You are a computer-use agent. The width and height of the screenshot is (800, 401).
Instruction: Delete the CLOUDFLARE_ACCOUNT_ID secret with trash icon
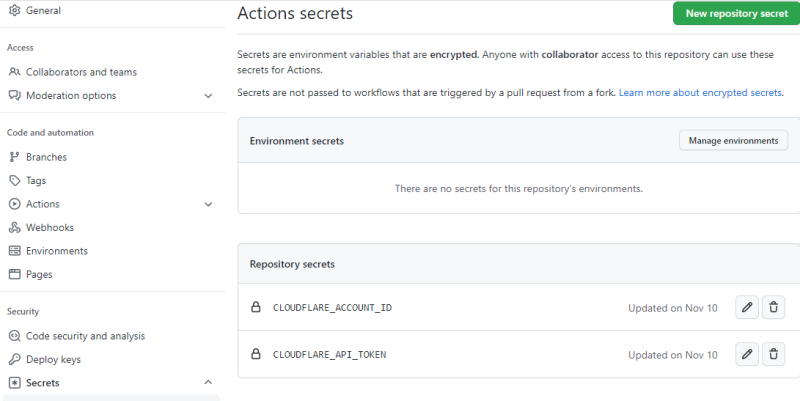pyautogui.click(x=773, y=307)
